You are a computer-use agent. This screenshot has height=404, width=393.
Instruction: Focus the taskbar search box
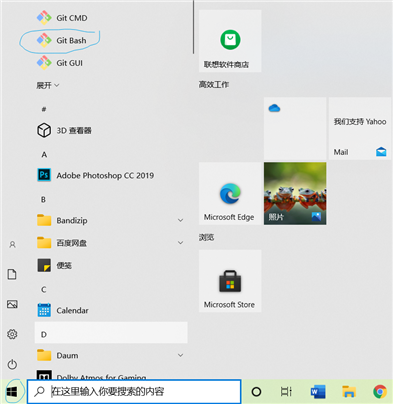(134, 391)
